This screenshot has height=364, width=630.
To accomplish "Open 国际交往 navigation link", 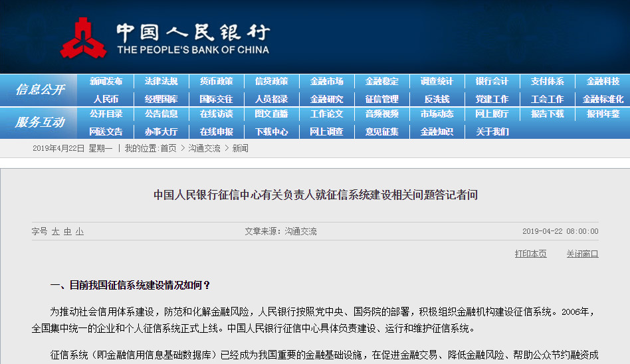I will click(216, 99).
